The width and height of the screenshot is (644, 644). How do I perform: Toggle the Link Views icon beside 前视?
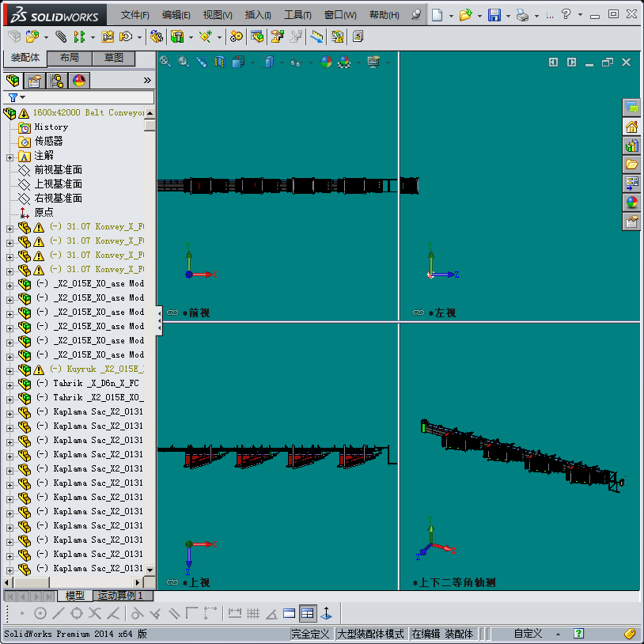click(172, 313)
